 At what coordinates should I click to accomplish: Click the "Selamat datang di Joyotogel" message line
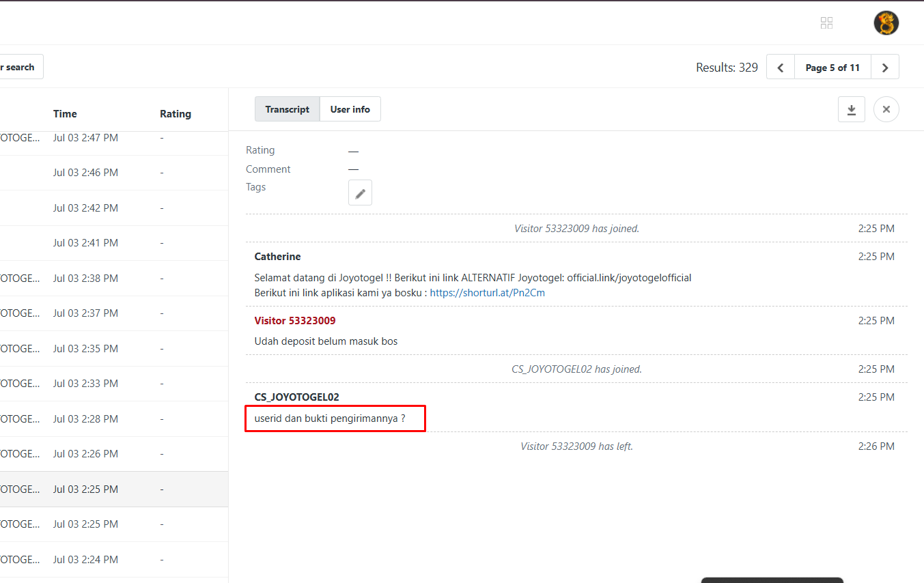[473, 278]
